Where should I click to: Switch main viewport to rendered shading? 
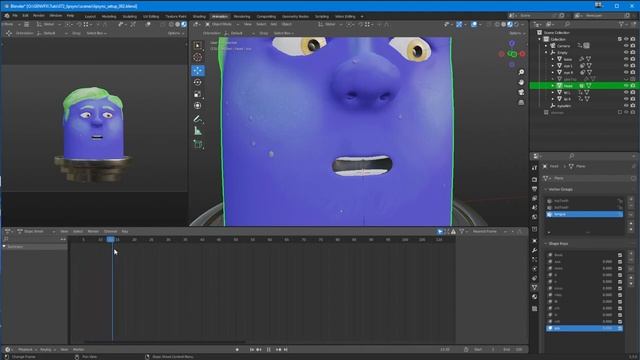point(516,24)
